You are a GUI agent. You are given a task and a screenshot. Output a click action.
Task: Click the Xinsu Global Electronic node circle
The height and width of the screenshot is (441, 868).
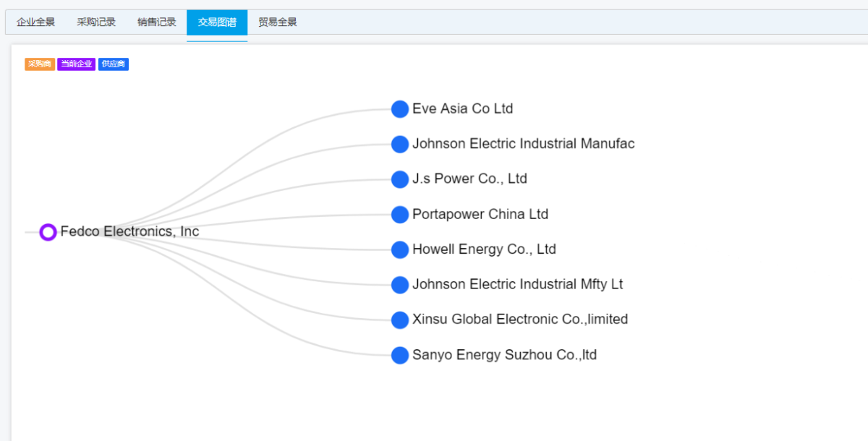pyautogui.click(x=400, y=320)
